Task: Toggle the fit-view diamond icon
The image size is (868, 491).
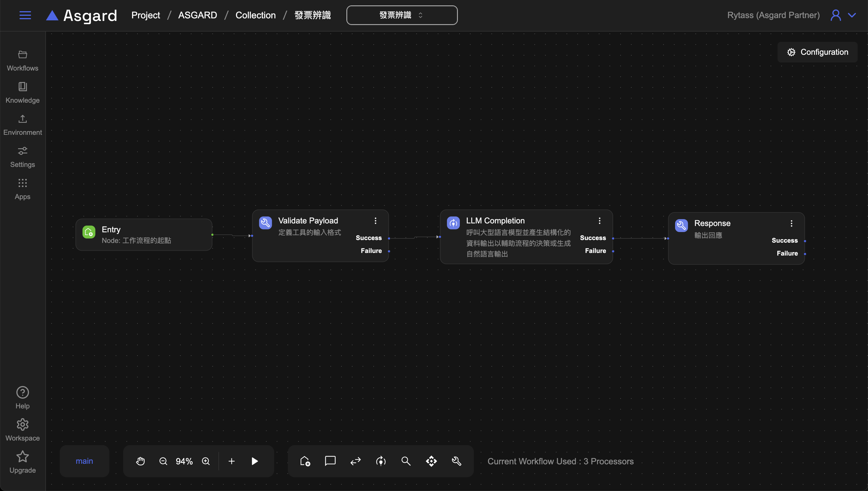Action: 431,461
